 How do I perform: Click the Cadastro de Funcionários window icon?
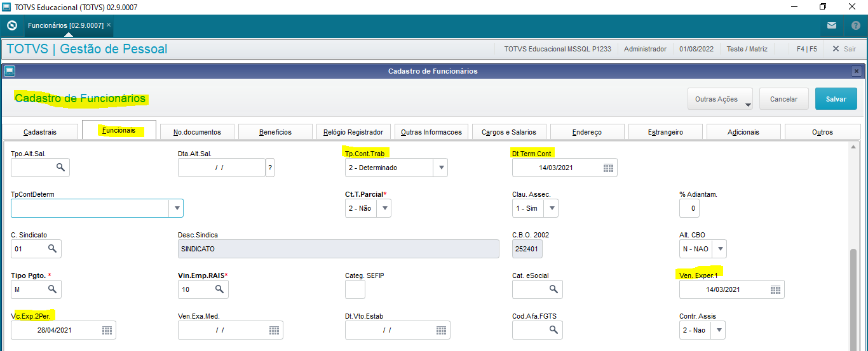[9, 71]
